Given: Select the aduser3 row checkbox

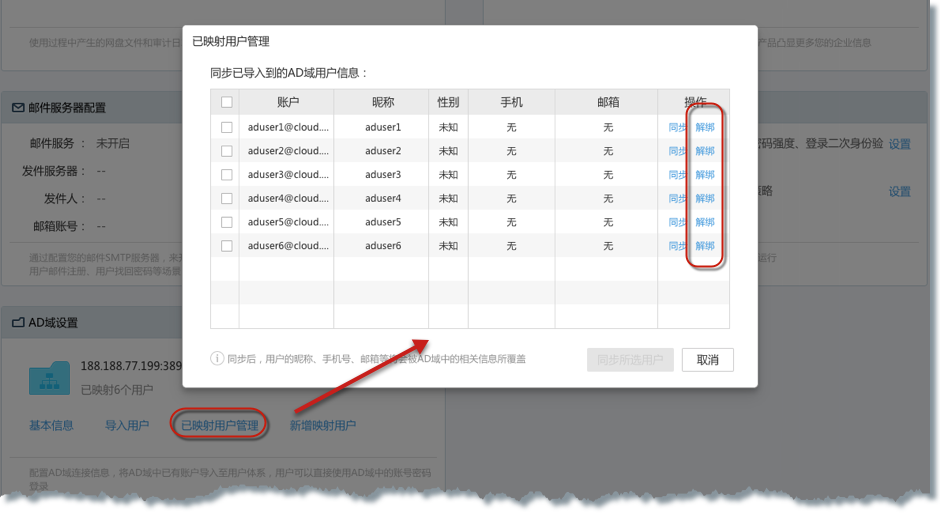Looking at the screenshot, I should coord(227,175).
